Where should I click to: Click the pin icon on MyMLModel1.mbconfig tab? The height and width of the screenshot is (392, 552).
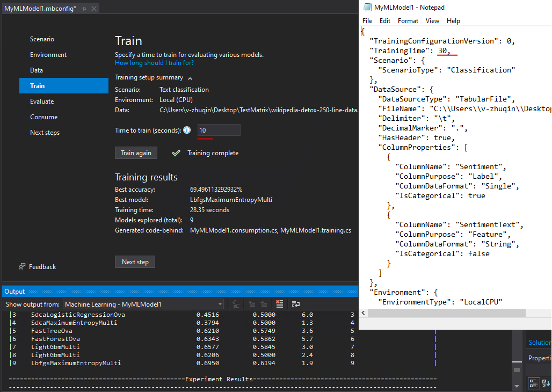coord(84,9)
